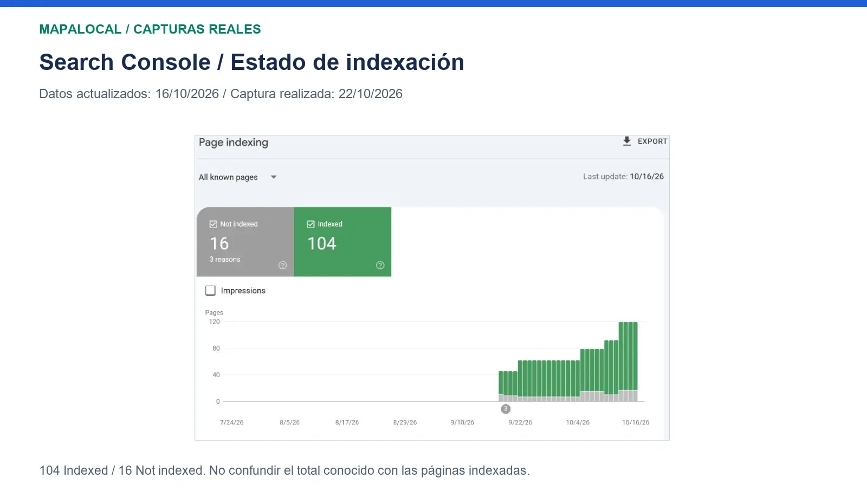Screen dimensions: 867x504
Task: Click the Last update 10/16/26 text
Action: (x=623, y=177)
